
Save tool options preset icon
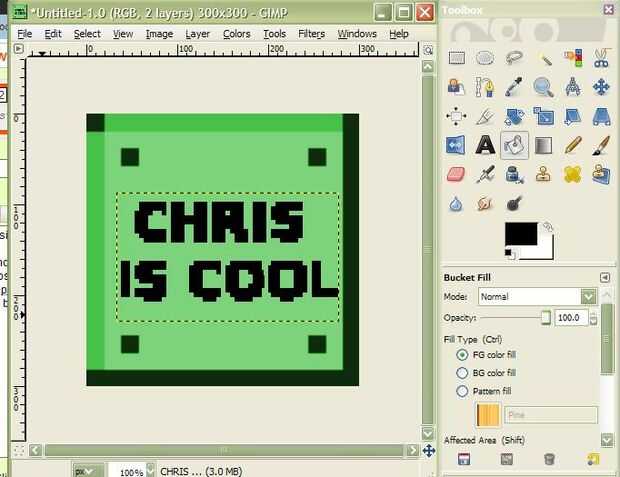tap(464, 459)
